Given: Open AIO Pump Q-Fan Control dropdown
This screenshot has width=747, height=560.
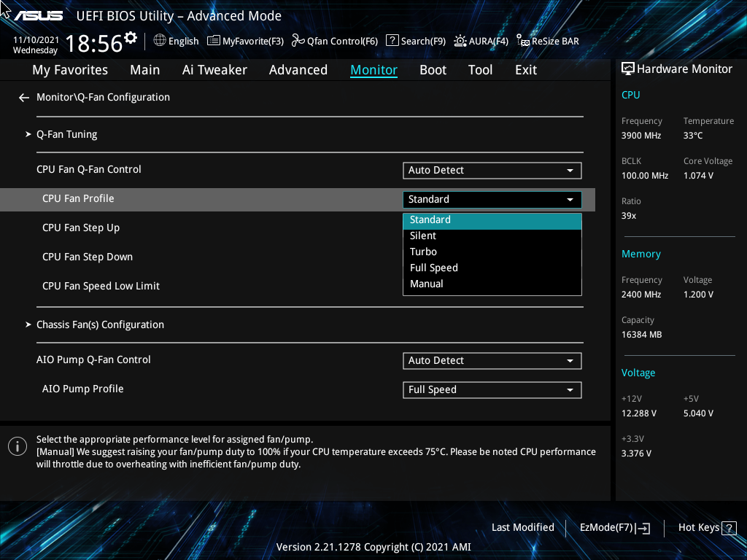Looking at the screenshot, I should tap(492, 361).
